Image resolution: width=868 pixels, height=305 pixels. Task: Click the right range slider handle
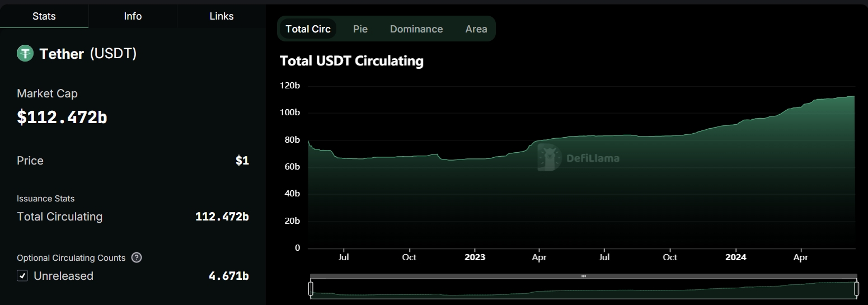[x=856, y=289]
